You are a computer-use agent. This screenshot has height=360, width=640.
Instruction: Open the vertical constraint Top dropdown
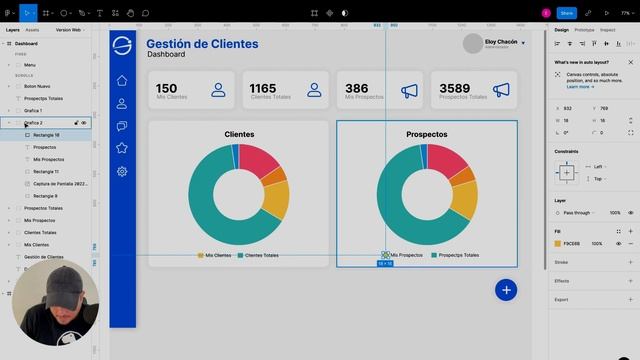pyautogui.click(x=596, y=179)
